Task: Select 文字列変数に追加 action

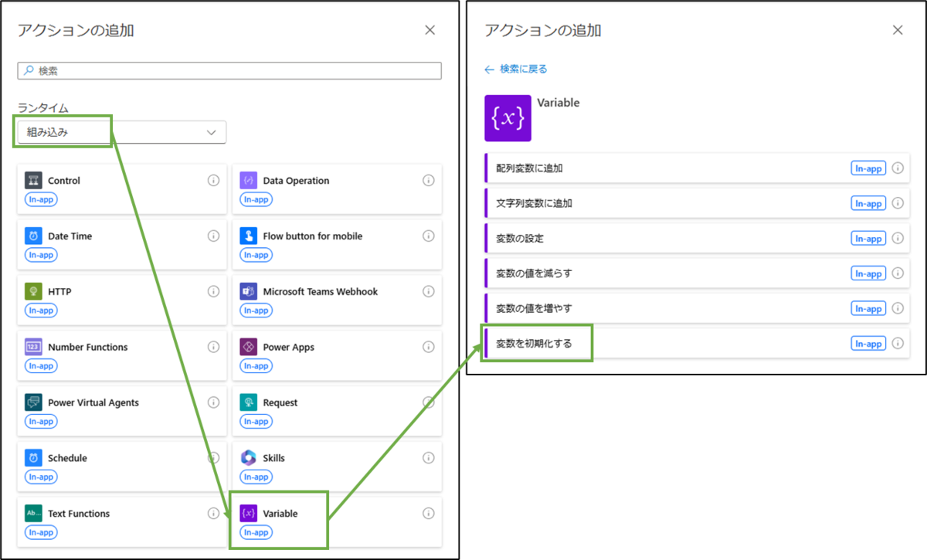Action: pyautogui.click(x=697, y=203)
